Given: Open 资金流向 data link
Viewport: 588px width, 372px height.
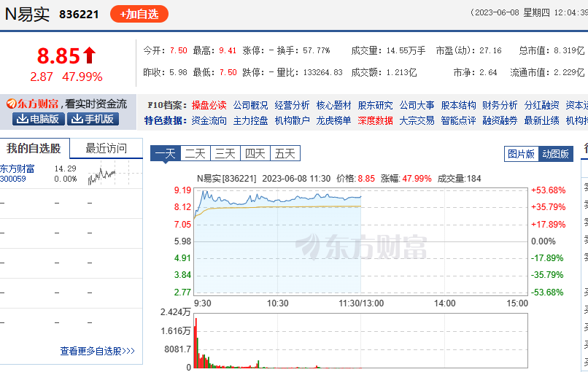Looking at the screenshot, I should pos(209,120).
